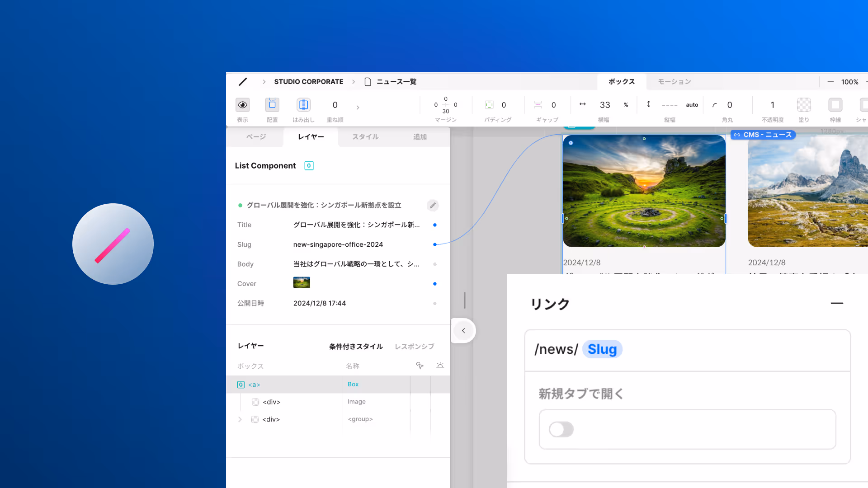
Task: Collapse the left panel with chevron button
Action: pos(463,331)
